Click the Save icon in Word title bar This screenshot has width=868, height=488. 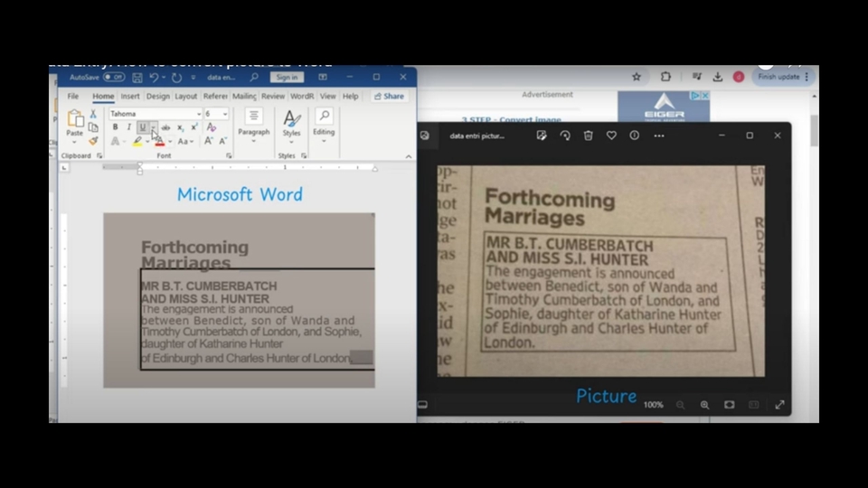[x=137, y=78]
